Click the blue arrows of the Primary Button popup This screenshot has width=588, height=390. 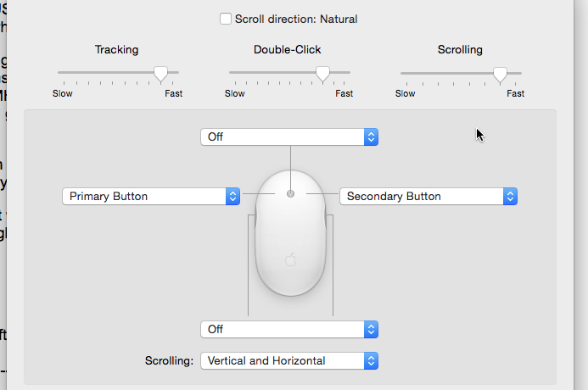tap(232, 197)
